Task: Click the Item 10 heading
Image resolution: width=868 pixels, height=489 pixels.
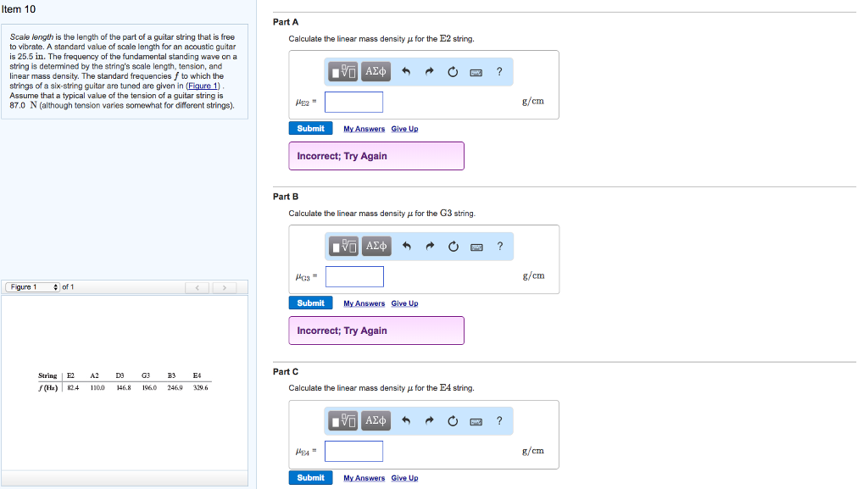Action: pyautogui.click(x=19, y=9)
